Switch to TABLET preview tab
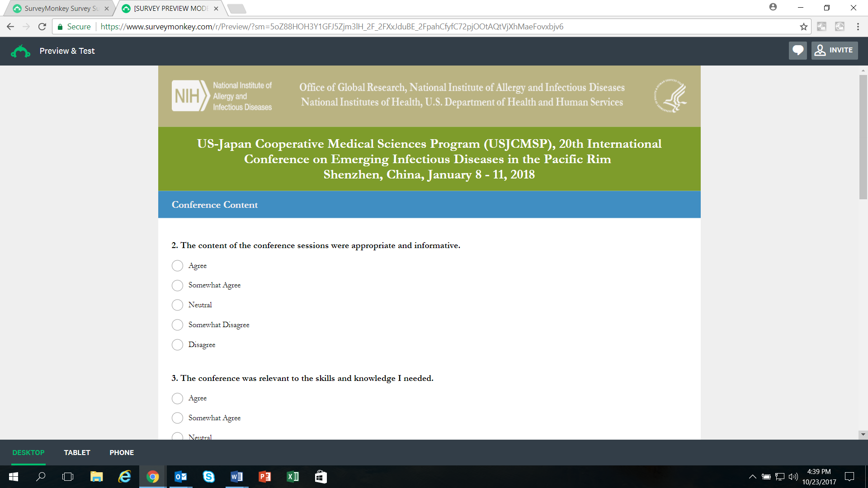Screen dimensions: 868x488 pos(77,452)
